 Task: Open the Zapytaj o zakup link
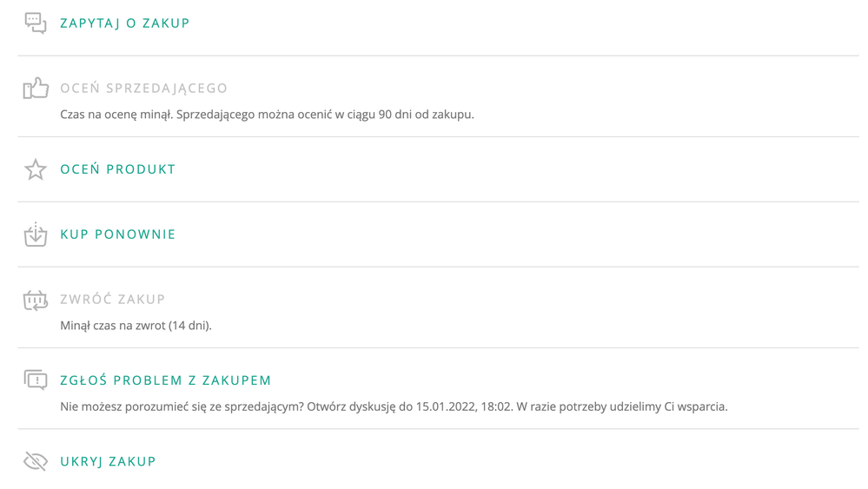pyautogui.click(x=124, y=23)
